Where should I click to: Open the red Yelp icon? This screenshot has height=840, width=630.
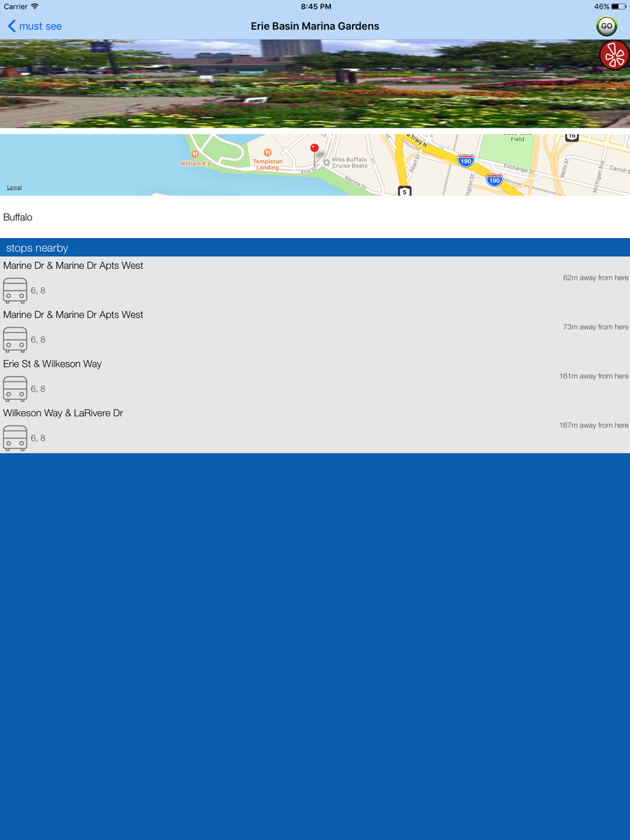(x=614, y=55)
